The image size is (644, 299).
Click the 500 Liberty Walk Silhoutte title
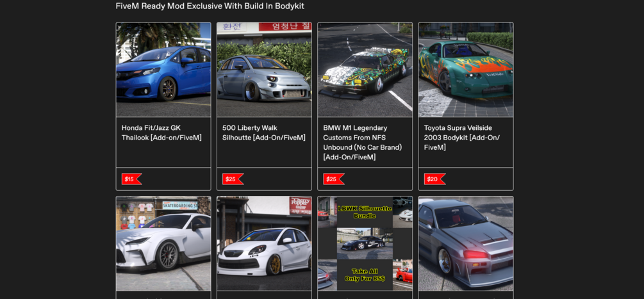pos(264,133)
